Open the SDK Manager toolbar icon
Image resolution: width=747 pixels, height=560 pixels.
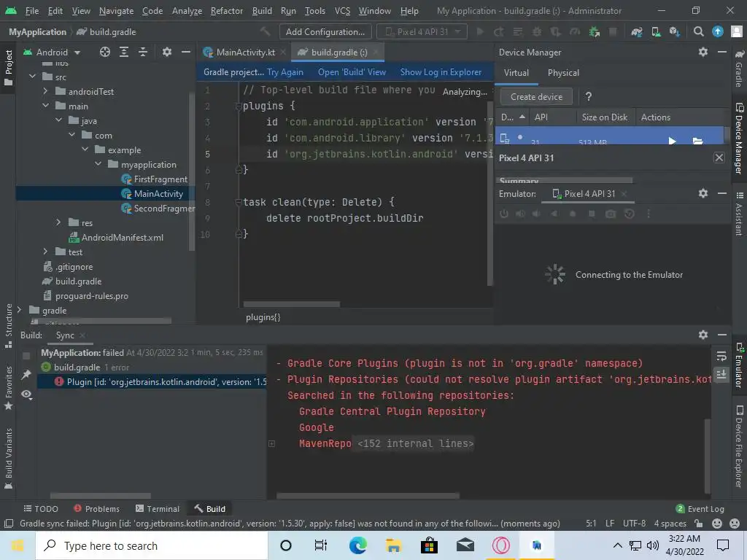675,32
